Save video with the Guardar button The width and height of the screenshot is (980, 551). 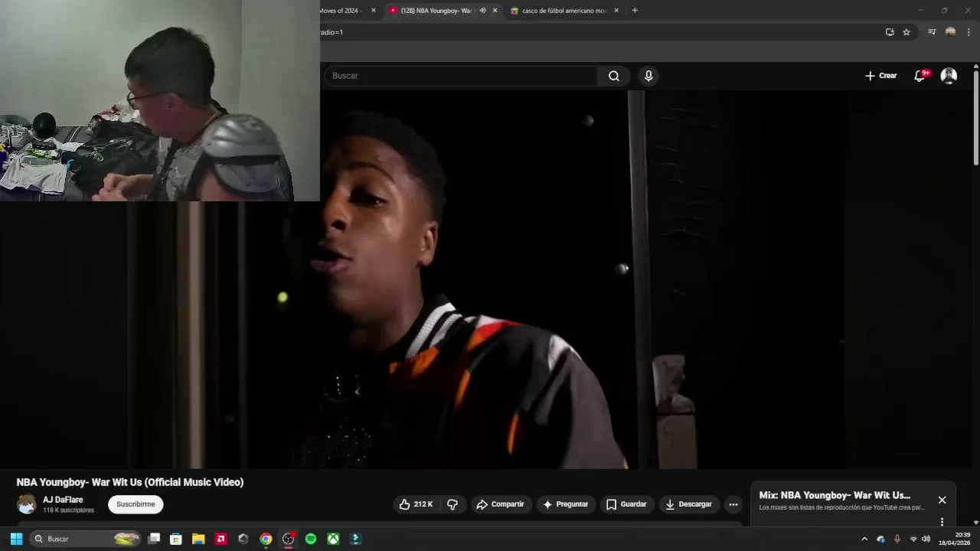[x=627, y=504]
